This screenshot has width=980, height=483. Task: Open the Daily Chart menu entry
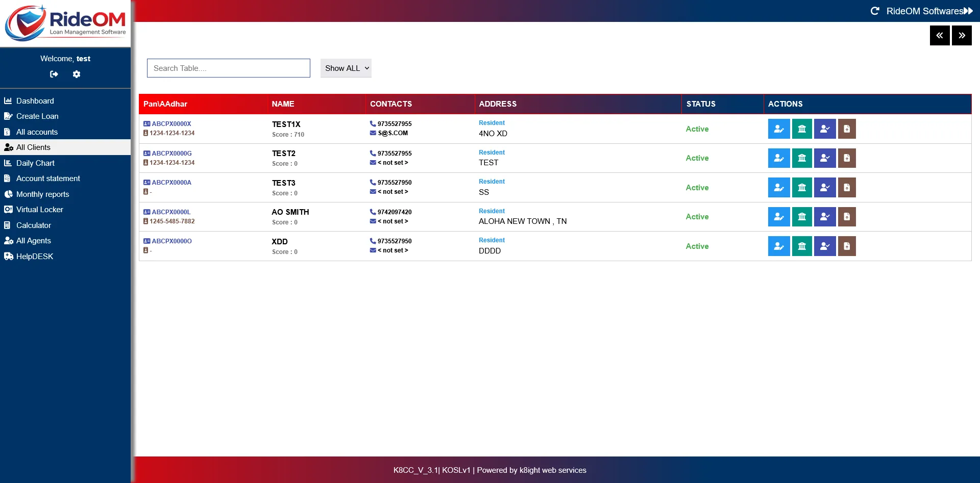coord(35,163)
